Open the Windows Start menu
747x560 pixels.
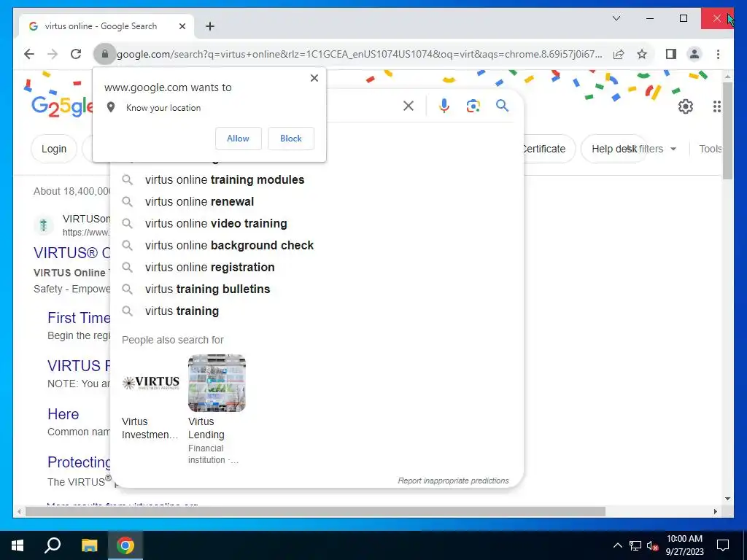click(x=18, y=545)
